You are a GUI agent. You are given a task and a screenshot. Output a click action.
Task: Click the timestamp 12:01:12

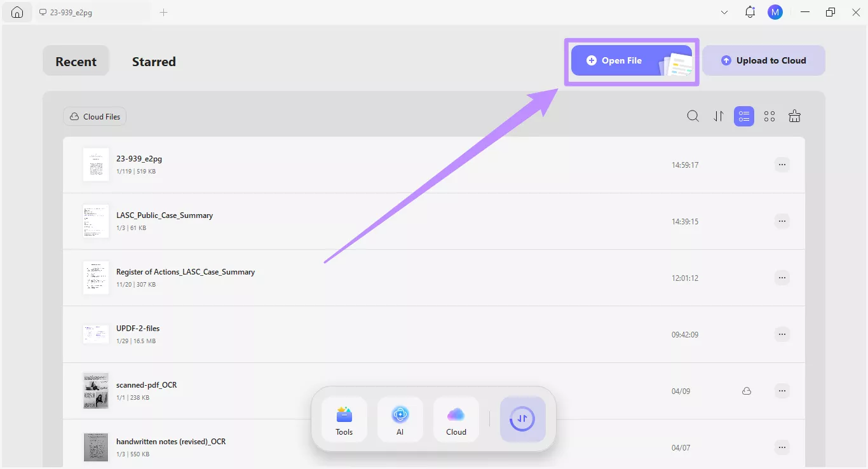click(685, 278)
